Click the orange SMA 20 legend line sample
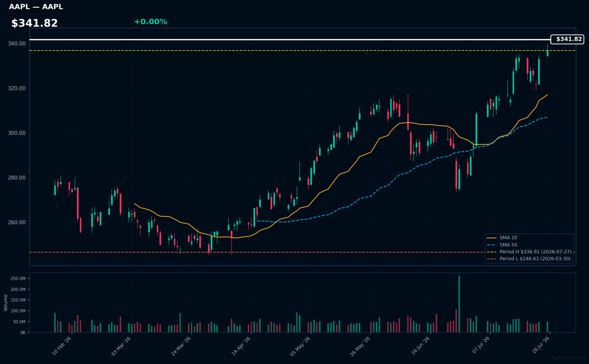The width and height of the screenshot is (589, 364). [x=492, y=238]
